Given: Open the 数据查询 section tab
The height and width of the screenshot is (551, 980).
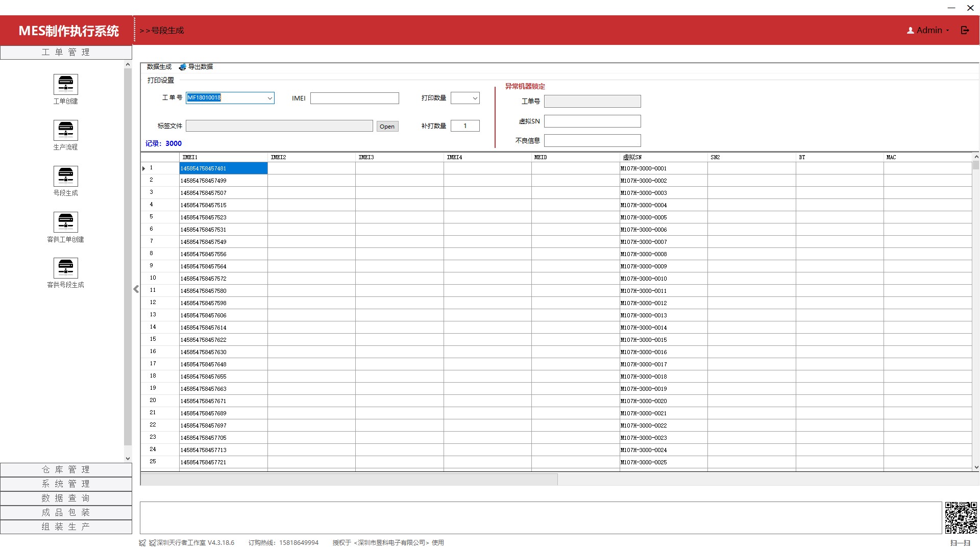Looking at the screenshot, I should pos(66,498).
